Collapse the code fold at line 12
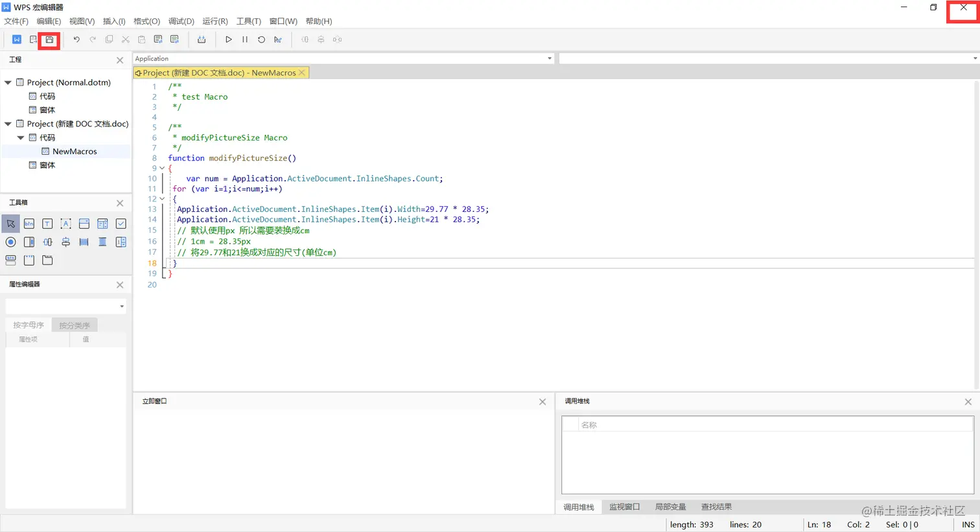Viewport: 980px width, 532px height. [162, 199]
